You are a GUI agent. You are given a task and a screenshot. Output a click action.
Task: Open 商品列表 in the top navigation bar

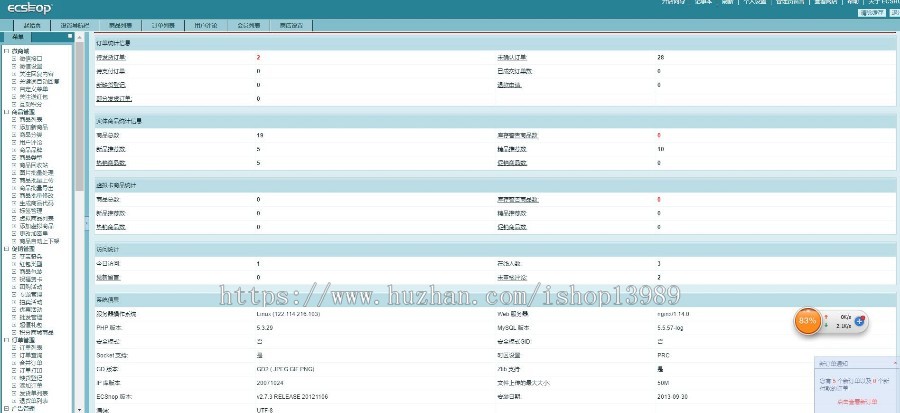click(x=121, y=25)
